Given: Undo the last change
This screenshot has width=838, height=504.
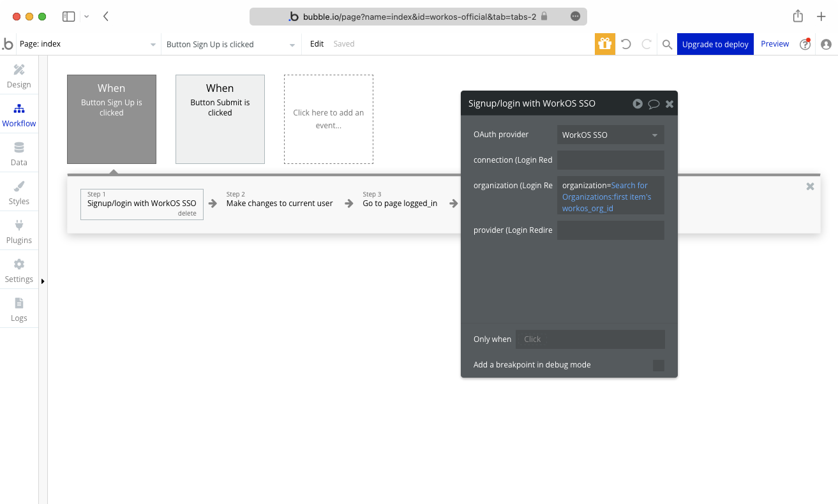Looking at the screenshot, I should point(625,43).
